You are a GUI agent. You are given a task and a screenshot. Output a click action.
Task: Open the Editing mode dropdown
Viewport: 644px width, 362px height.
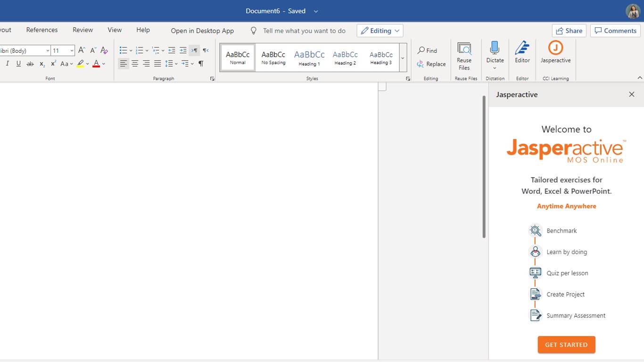click(380, 31)
